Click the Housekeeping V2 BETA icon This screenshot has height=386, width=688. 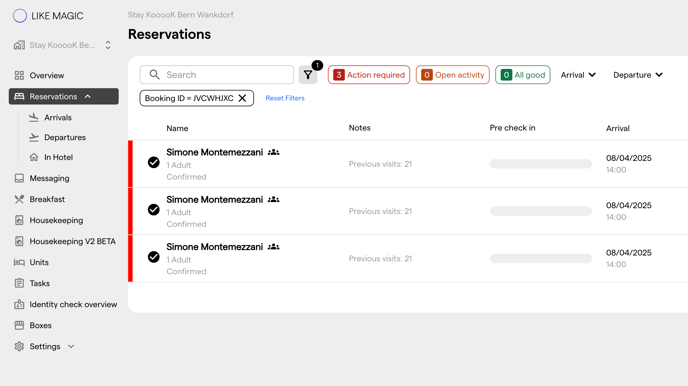click(19, 241)
